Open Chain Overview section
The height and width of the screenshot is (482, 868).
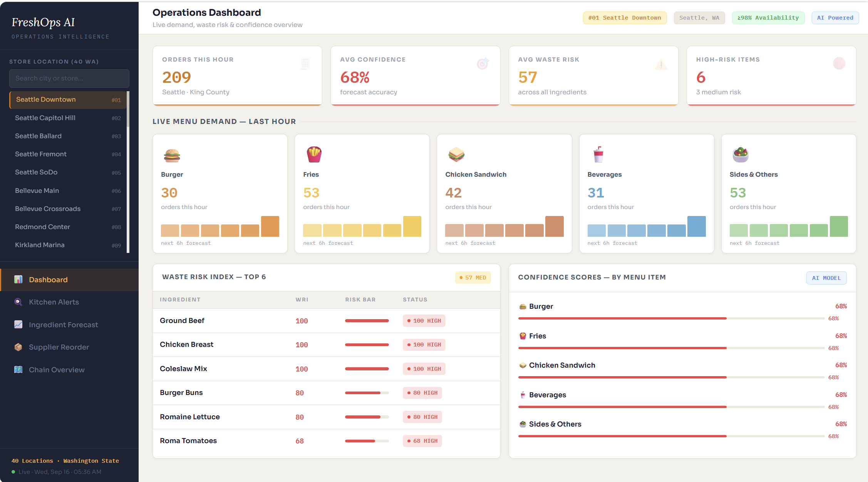pos(69,370)
